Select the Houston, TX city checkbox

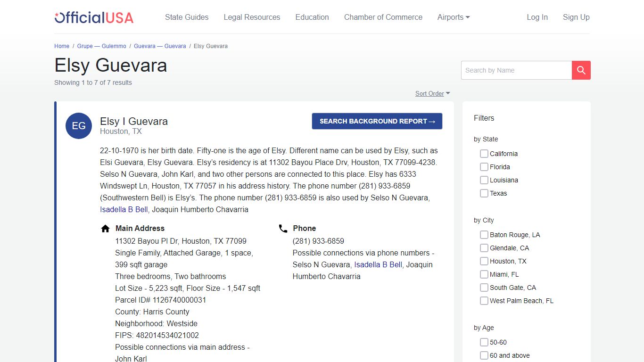pyautogui.click(x=484, y=261)
